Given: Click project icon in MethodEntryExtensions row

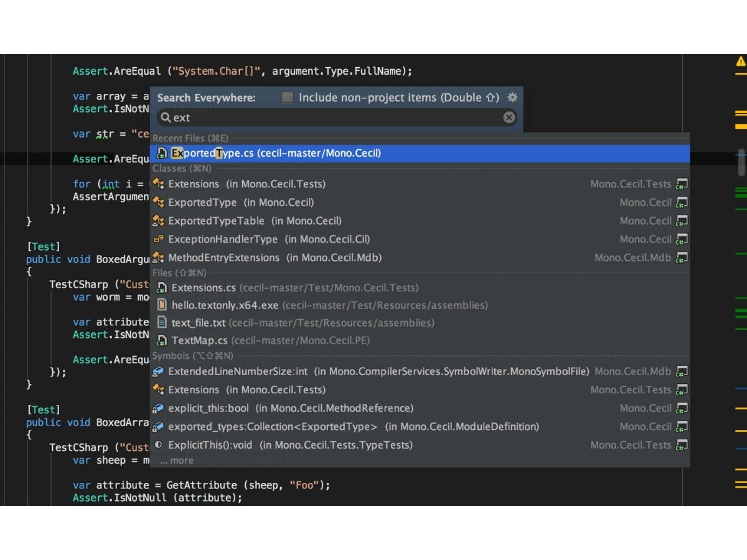Looking at the screenshot, I should [682, 258].
